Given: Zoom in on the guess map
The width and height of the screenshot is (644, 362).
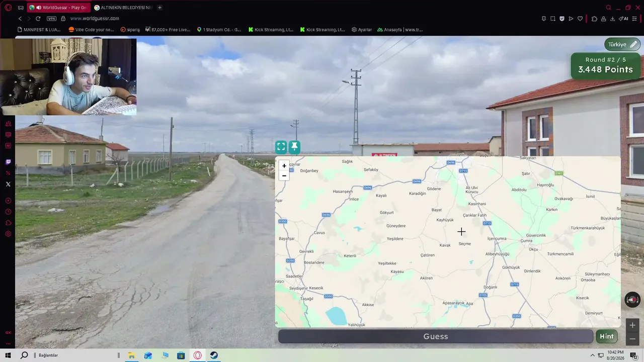Looking at the screenshot, I should click(284, 165).
